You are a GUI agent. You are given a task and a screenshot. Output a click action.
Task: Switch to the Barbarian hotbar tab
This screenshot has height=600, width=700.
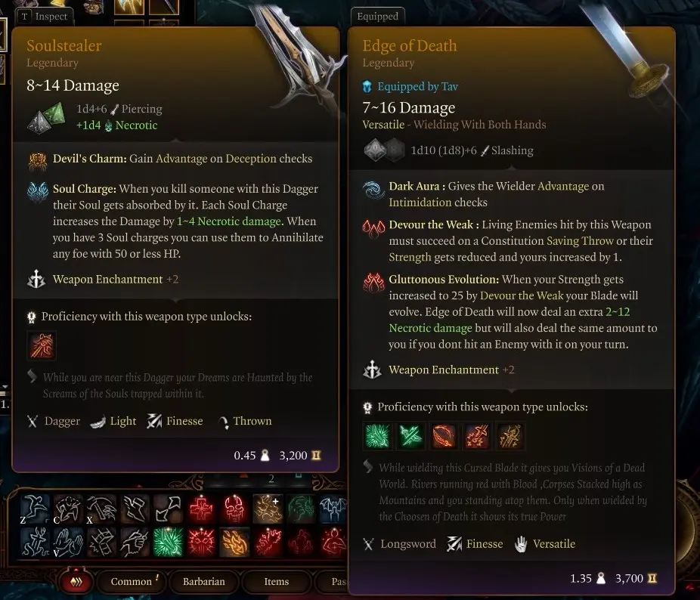tap(203, 581)
